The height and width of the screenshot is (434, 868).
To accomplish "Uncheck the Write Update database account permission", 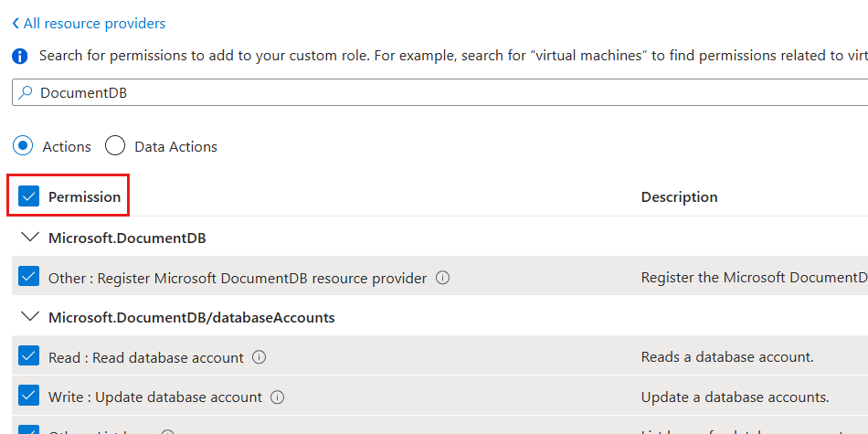I will click(29, 397).
